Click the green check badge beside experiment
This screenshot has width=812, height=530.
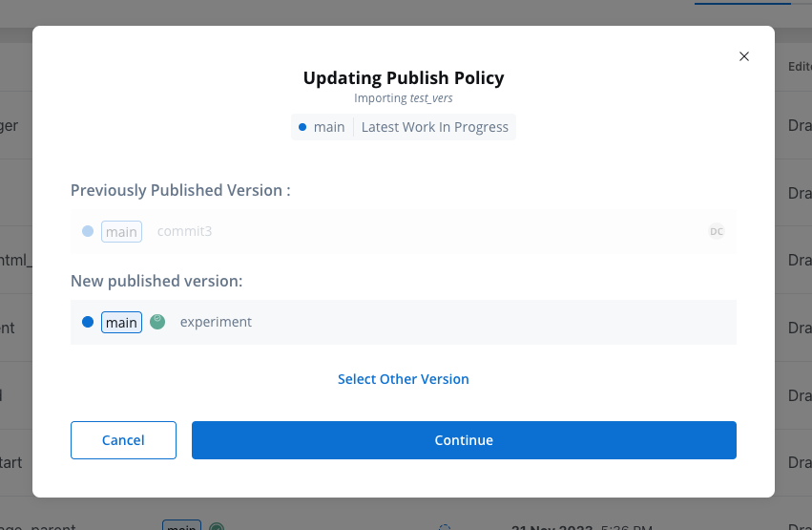[157, 322]
